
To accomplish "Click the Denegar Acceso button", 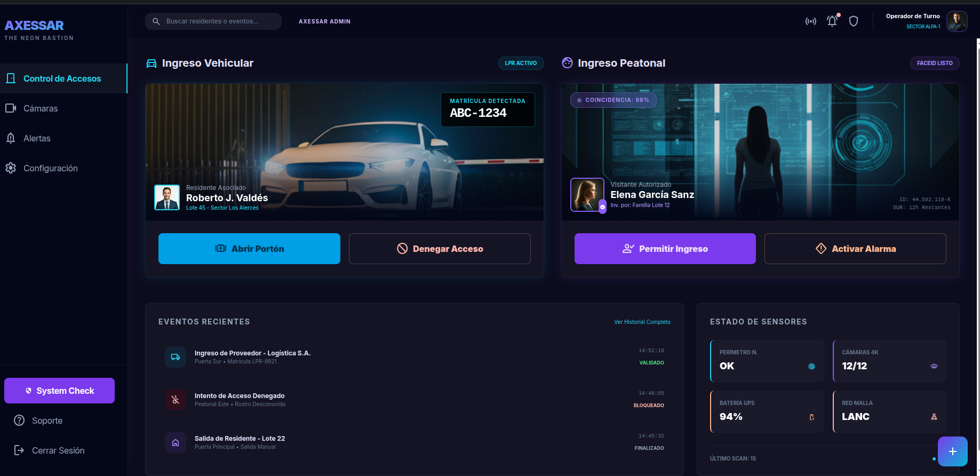I will (440, 249).
